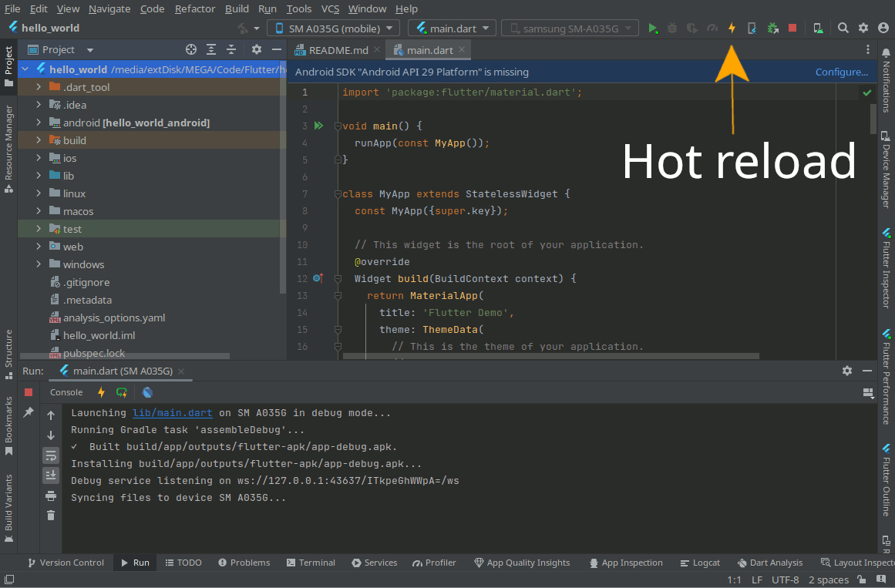Run main.dart with coverage icon

tap(691, 28)
